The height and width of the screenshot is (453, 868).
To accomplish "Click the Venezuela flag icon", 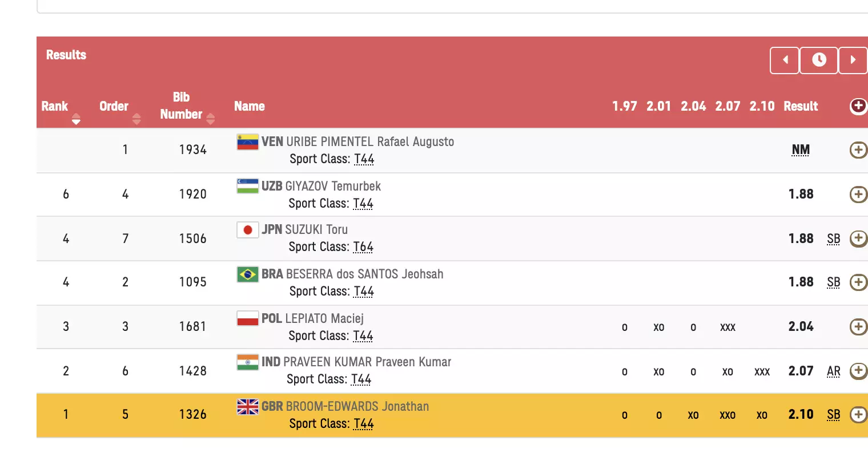I will (x=248, y=141).
